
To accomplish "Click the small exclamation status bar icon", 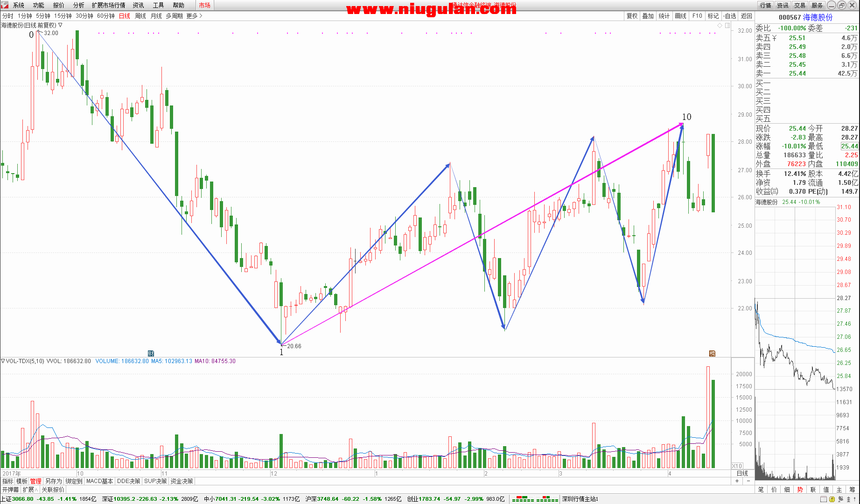I will coord(854,499).
